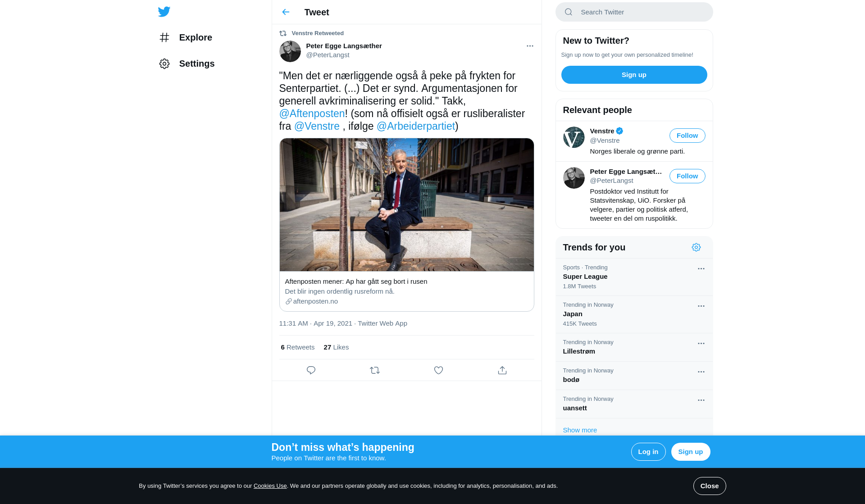The height and width of the screenshot is (504, 865).
Task: Open more options for Lillestrøm trend
Action: pos(701,343)
